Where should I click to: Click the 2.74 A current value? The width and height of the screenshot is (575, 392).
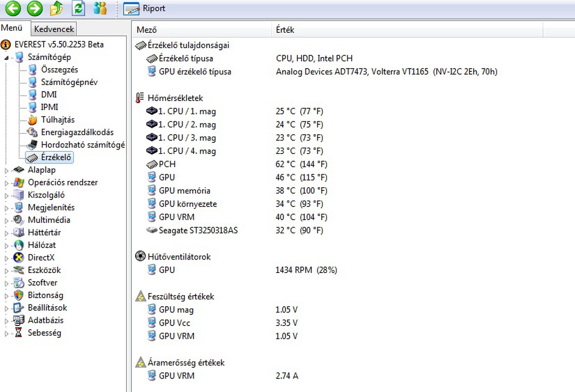tap(287, 376)
